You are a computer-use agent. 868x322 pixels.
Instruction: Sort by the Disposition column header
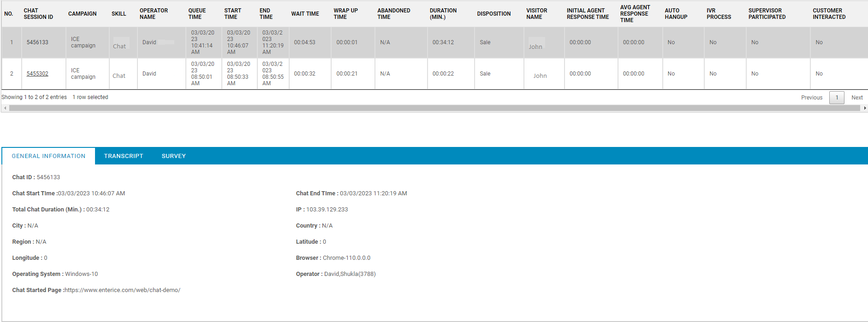pos(493,14)
